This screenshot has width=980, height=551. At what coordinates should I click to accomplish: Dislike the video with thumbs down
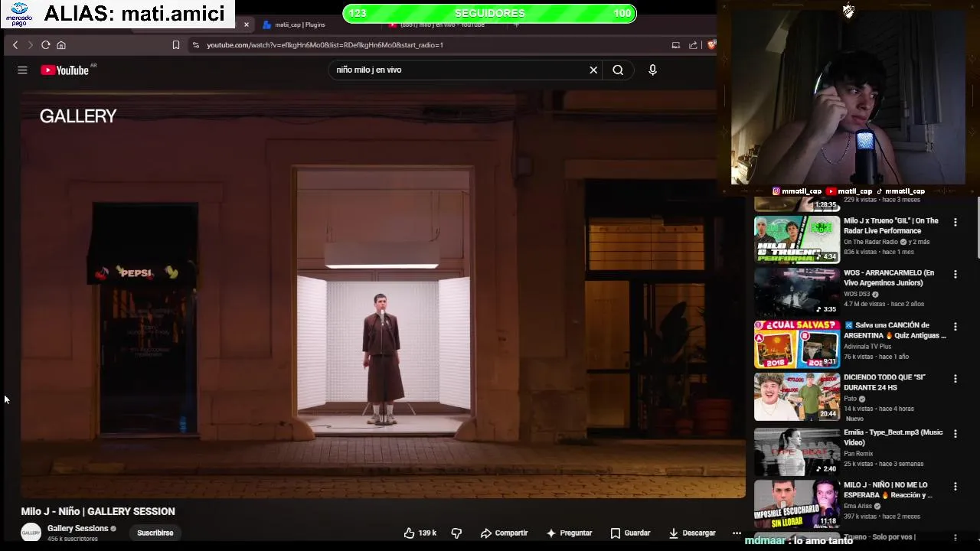(x=456, y=533)
